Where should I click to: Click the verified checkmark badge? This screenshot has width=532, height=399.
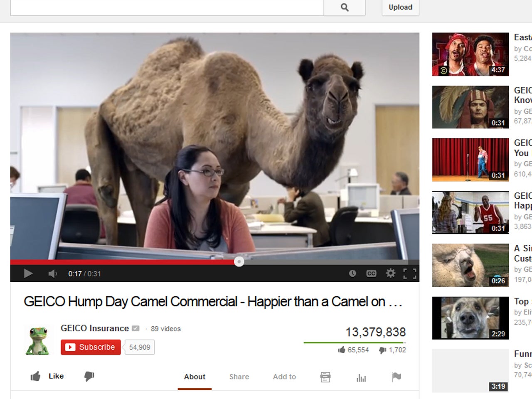tap(135, 328)
